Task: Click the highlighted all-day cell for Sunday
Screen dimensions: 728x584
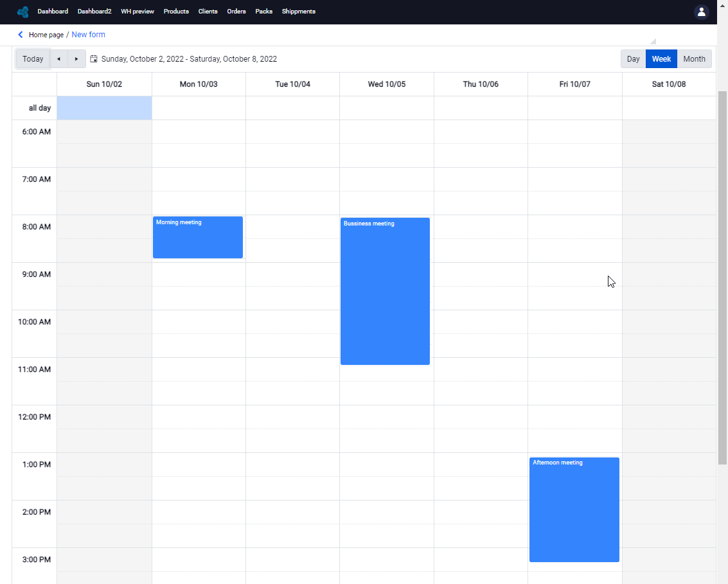Action: (105, 108)
